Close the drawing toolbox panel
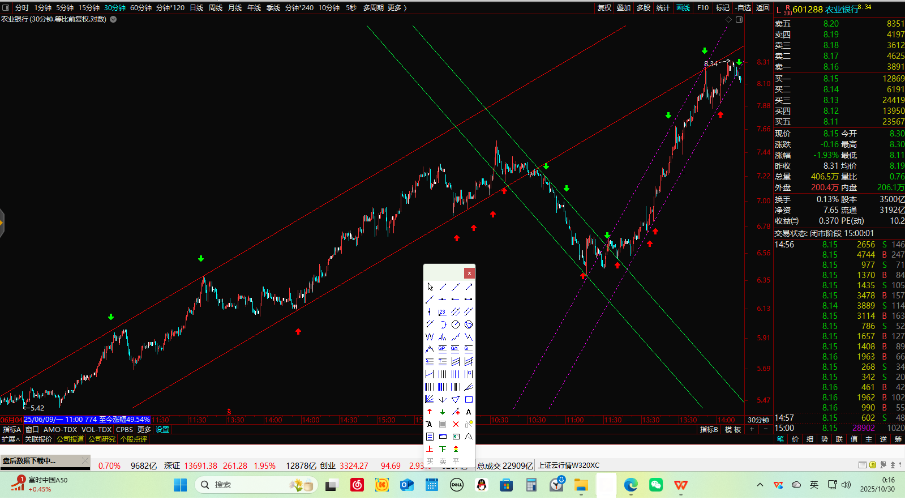The width and height of the screenshot is (905, 500). (x=469, y=273)
